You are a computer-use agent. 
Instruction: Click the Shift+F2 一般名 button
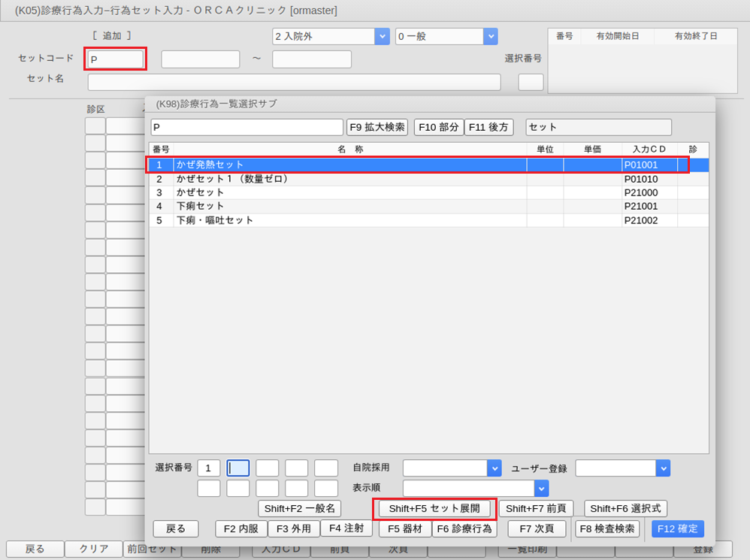click(300, 509)
